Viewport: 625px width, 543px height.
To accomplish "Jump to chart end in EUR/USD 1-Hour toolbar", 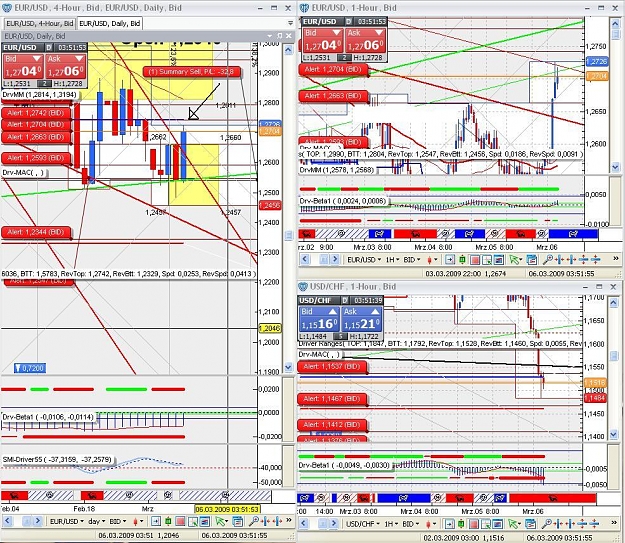I will (450, 260).
